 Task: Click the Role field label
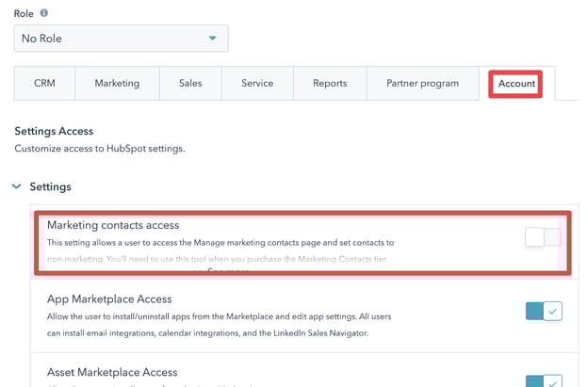(x=24, y=13)
